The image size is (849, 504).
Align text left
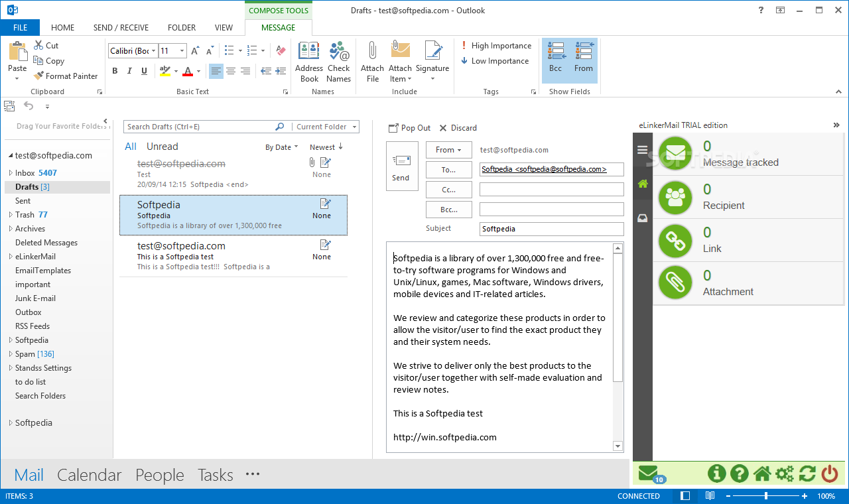(216, 71)
